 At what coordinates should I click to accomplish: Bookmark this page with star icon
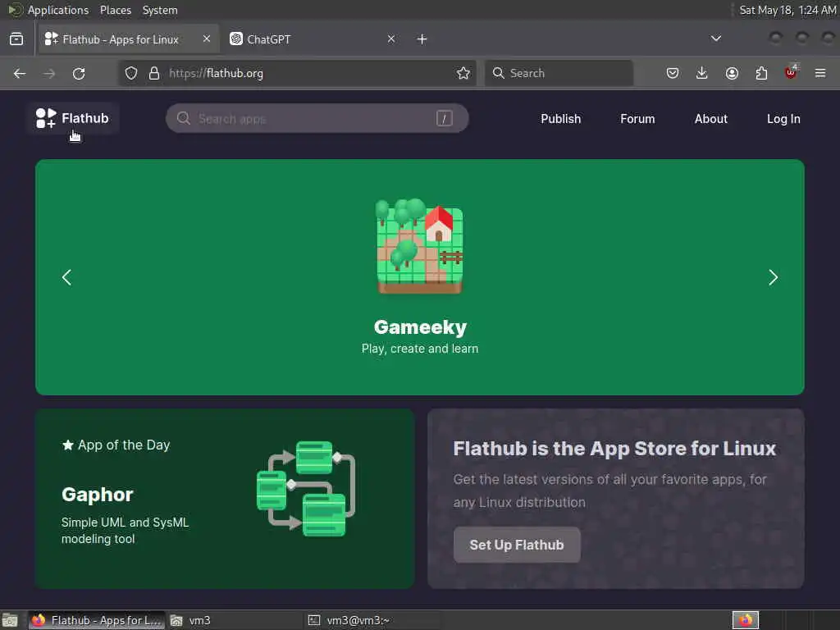point(463,73)
